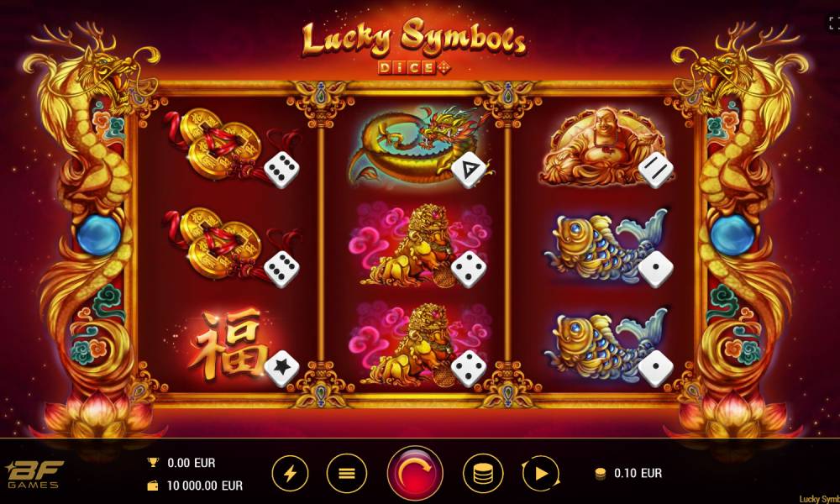Click the star dice on Fu symbol
840x504 pixels.
click(x=281, y=368)
